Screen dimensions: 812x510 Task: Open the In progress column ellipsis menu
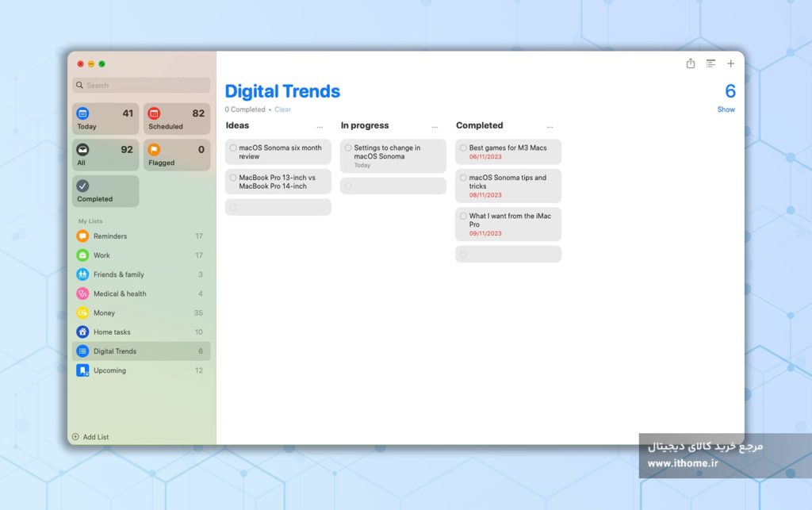(x=435, y=127)
